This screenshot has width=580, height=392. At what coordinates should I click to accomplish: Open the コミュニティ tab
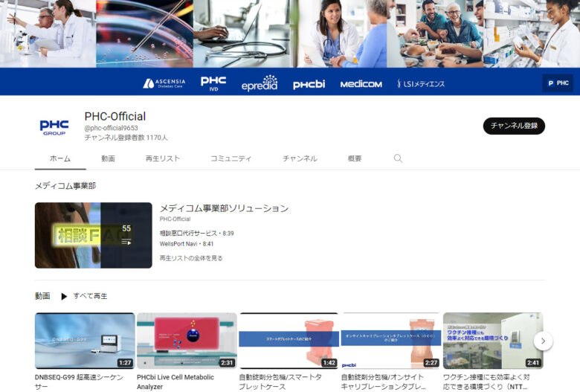point(231,158)
